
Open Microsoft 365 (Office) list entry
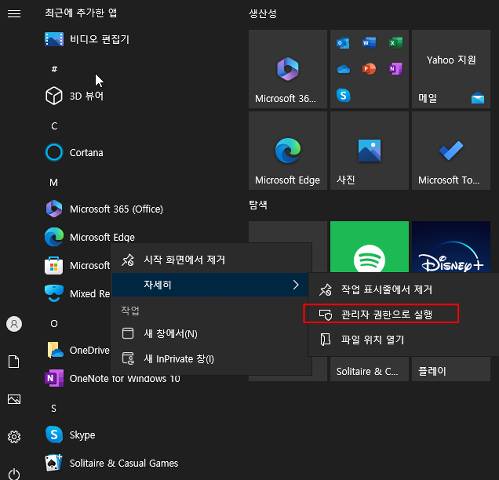click(104, 209)
